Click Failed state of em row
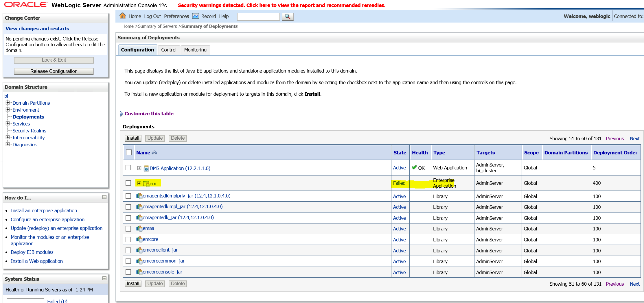The image size is (644, 303). 399,183
